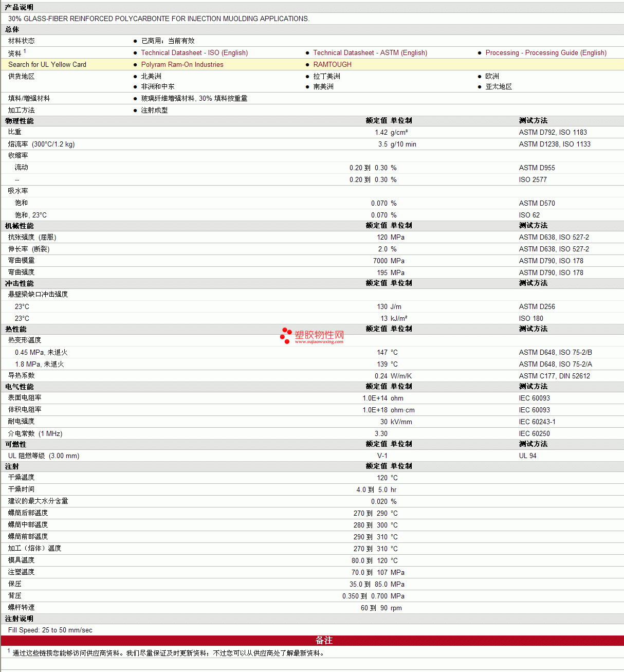Click the density value 1.42
The height and width of the screenshot is (672, 624).
pos(381,133)
